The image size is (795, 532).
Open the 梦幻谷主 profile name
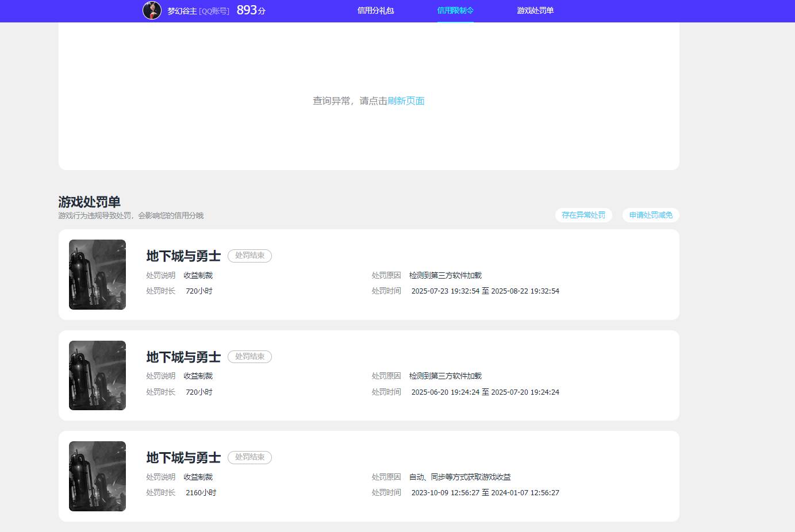tap(180, 10)
